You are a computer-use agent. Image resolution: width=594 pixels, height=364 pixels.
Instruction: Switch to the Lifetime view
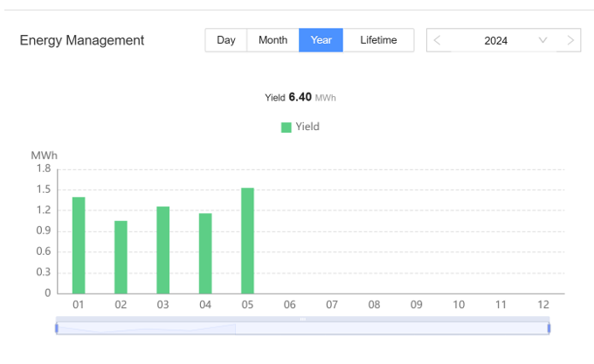tap(378, 40)
